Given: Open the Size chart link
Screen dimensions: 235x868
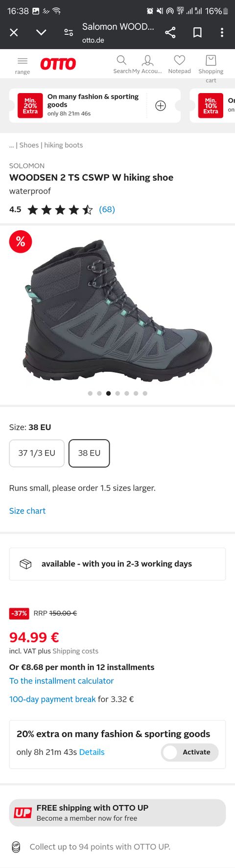Looking at the screenshot, I should tap(27, 511).
